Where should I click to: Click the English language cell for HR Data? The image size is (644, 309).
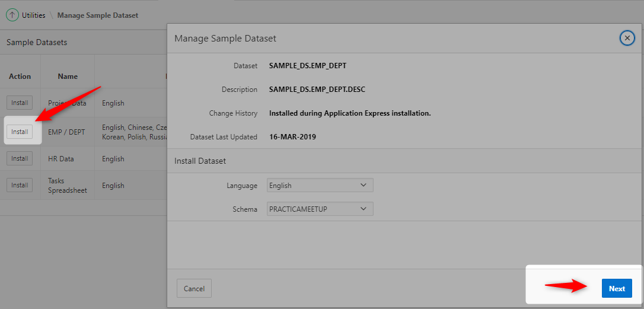[113, 159]
